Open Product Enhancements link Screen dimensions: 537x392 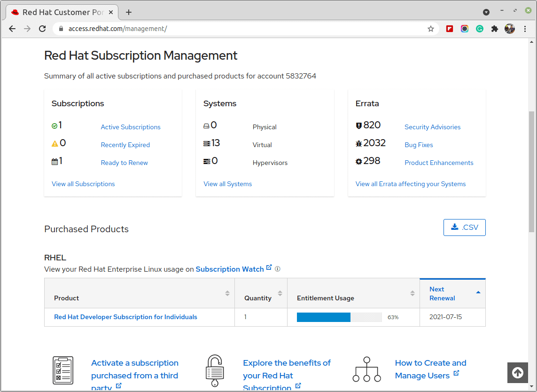click(x=439, y=163)
